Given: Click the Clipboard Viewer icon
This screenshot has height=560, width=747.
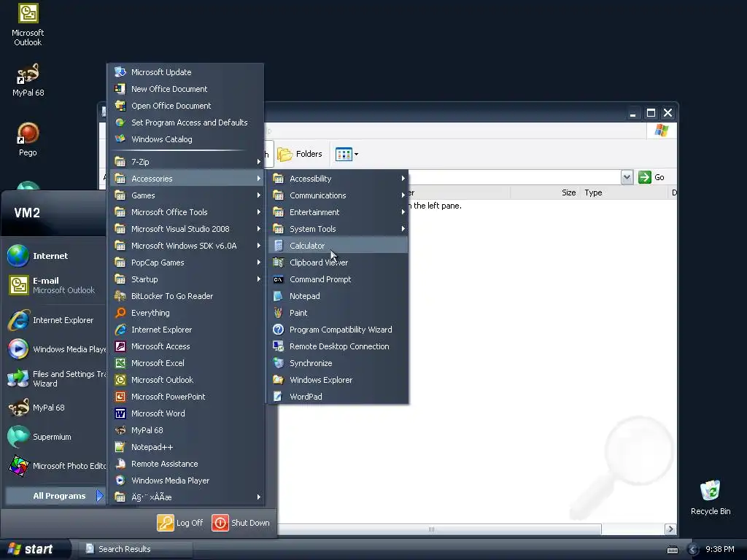Looking at the screenshot, I should (x=278, y=262).
